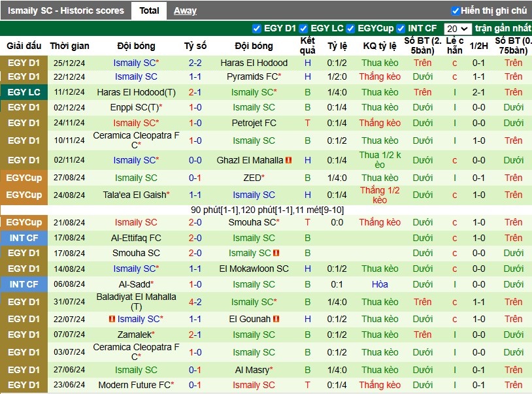Click the INT CF league label on 06/08/24
The width and height of the screenshot is (532, 394).
(x=24, y=284)
